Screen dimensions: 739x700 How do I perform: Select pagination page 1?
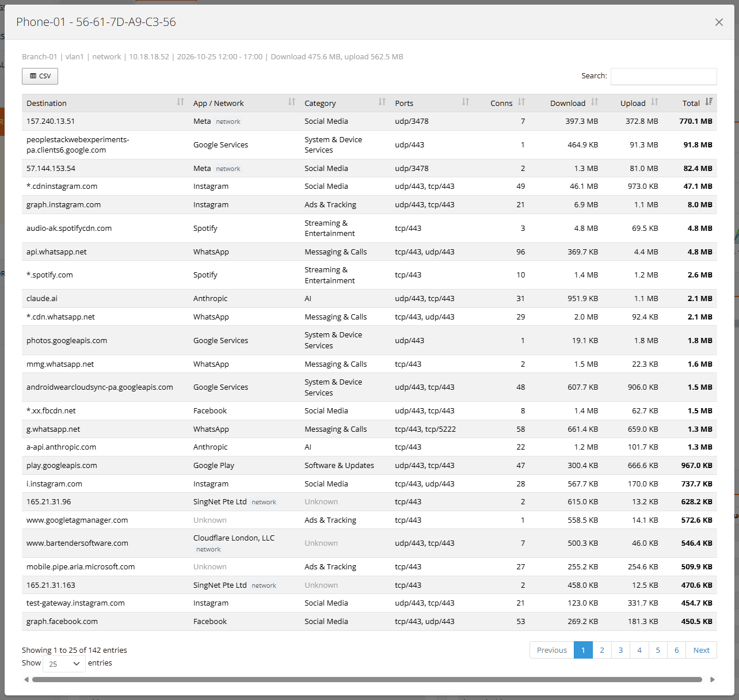[583, 650]
